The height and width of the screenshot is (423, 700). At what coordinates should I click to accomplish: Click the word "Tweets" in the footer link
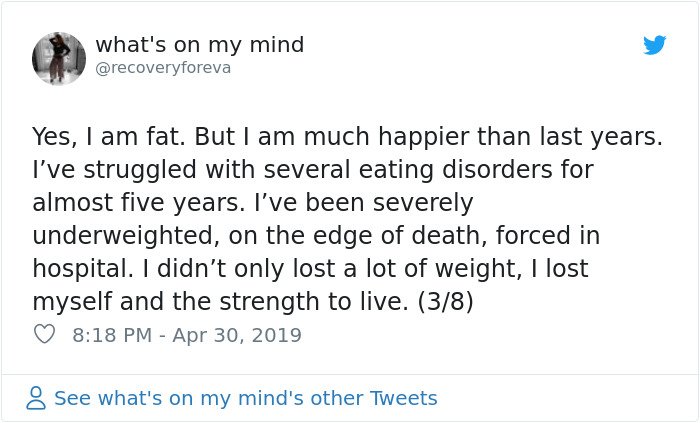point(404,398)
